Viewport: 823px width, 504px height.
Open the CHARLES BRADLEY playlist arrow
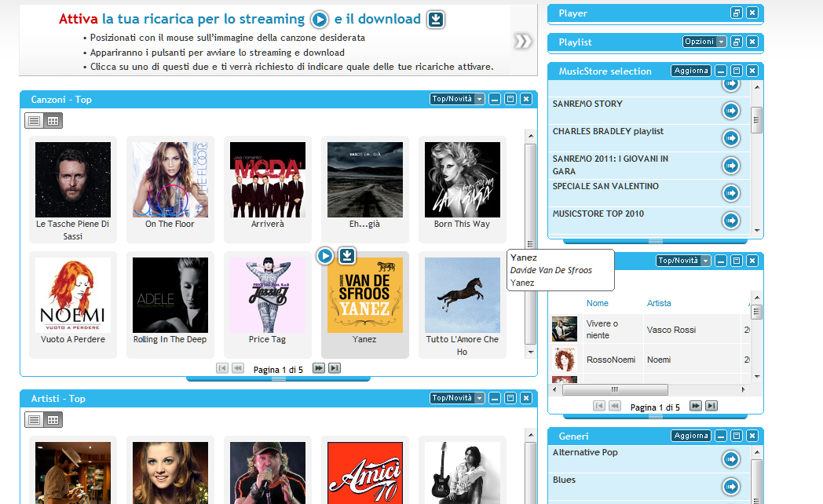[730, 138]
